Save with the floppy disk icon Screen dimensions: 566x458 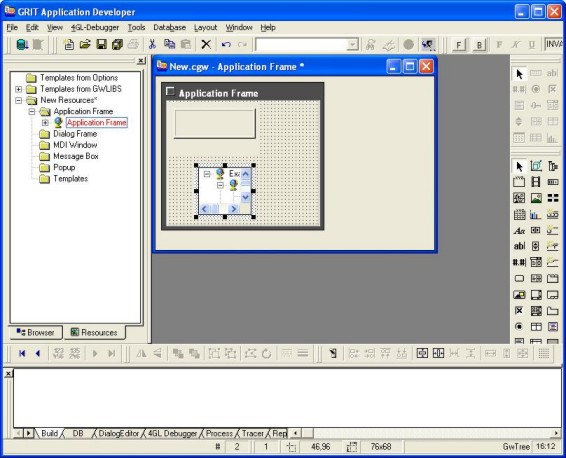(x=101, y=45)
